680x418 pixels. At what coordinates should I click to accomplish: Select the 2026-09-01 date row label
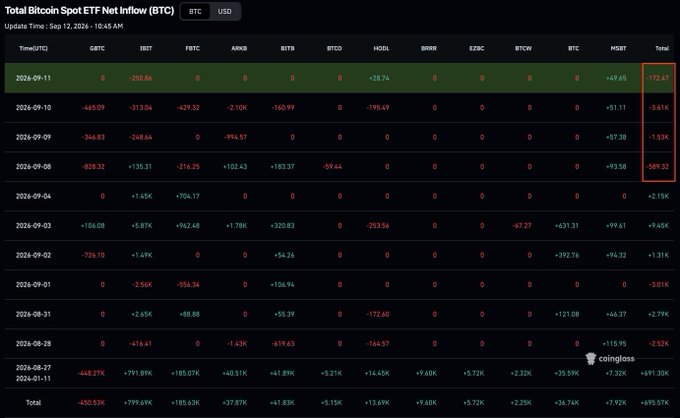[33, 284]
